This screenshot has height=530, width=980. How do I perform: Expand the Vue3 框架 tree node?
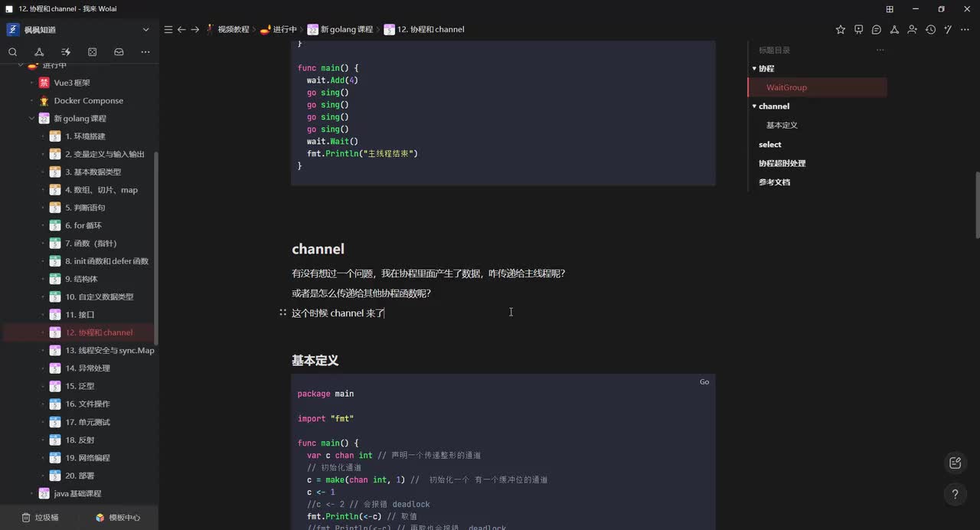32,83
